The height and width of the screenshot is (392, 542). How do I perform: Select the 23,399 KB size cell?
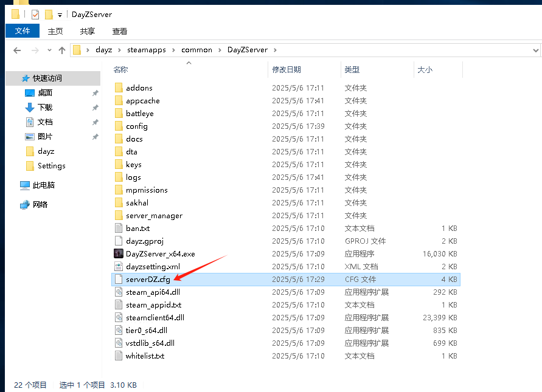pyautogui.click(x=440, y=318)
